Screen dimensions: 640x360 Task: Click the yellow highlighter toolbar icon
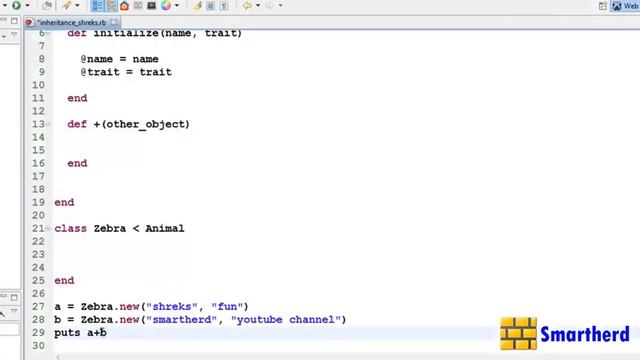pyautogui.click(x=198, y=6)
